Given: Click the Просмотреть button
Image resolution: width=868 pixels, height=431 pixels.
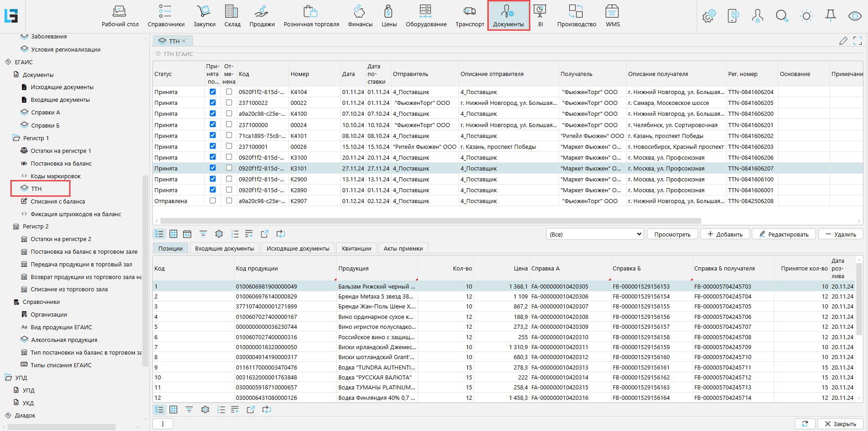Looking at the screenshot, I should 672,234.
